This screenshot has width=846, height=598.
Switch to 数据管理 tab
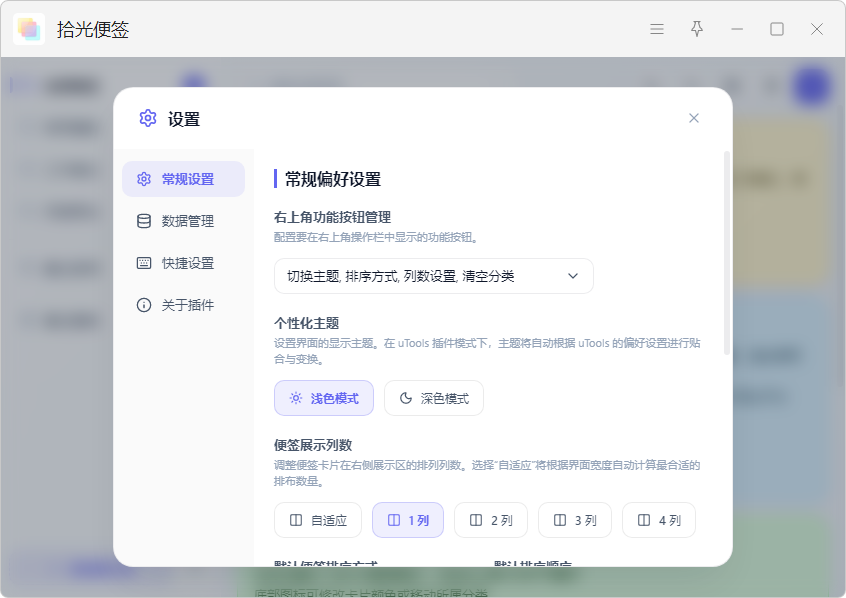tap(183, 221)
